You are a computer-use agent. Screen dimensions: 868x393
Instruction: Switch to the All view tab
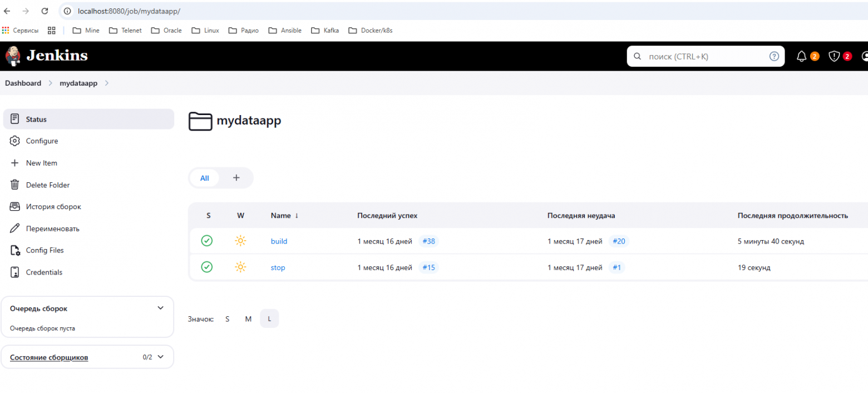point(205,178)
